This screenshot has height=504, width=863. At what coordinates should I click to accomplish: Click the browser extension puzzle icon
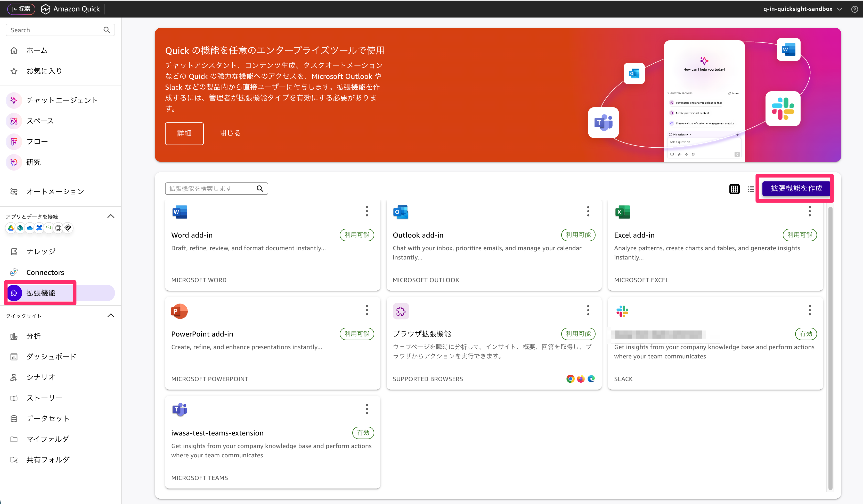[x=401, y=311]
